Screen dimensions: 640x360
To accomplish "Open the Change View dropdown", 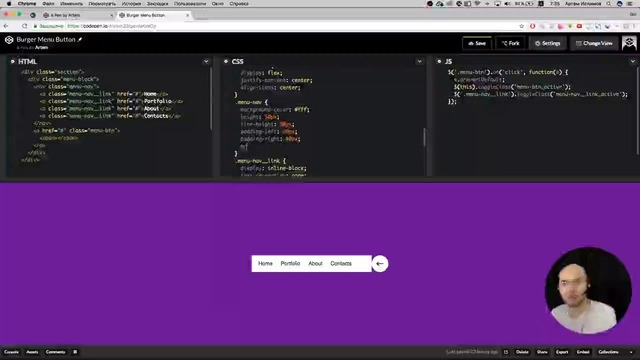I will pos(594,43).
